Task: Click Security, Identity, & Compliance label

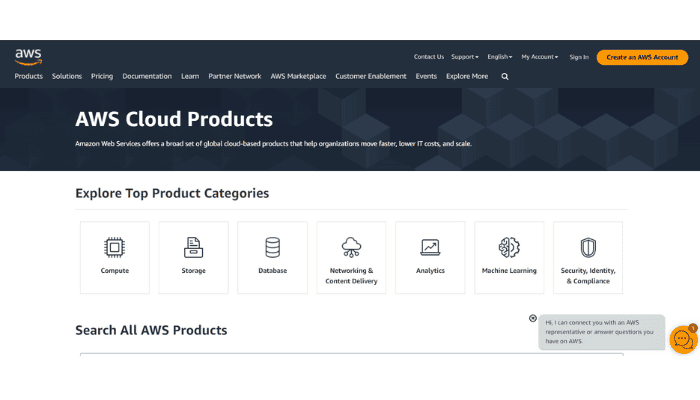Action: tap(588, 276)
